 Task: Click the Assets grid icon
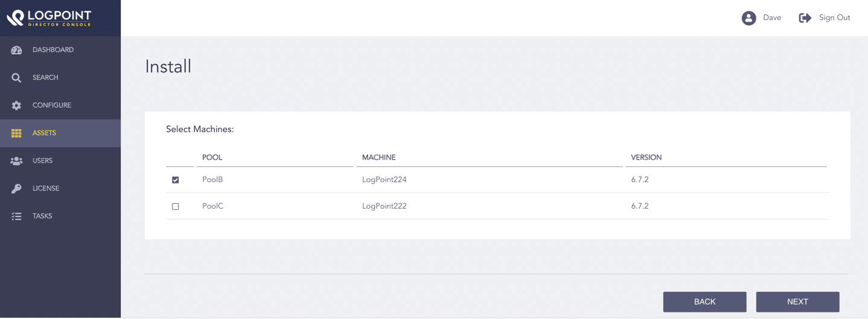pos(17,133)
